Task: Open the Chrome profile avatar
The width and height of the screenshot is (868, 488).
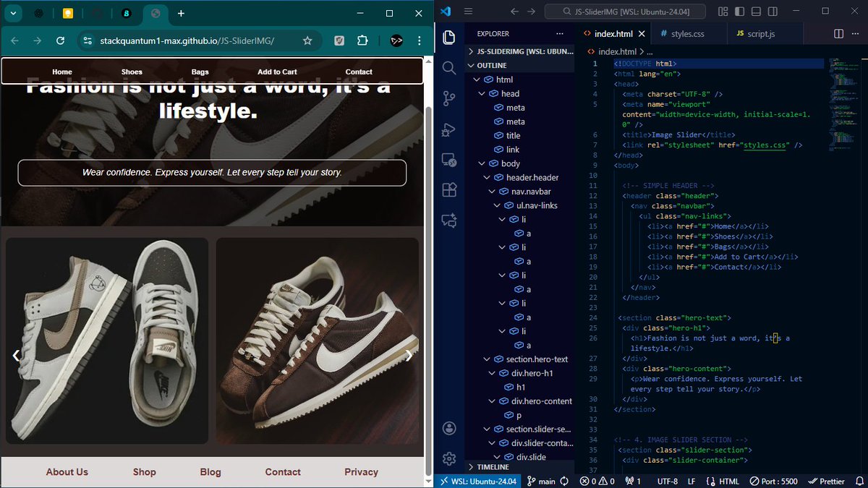Action: click(396, 40)
